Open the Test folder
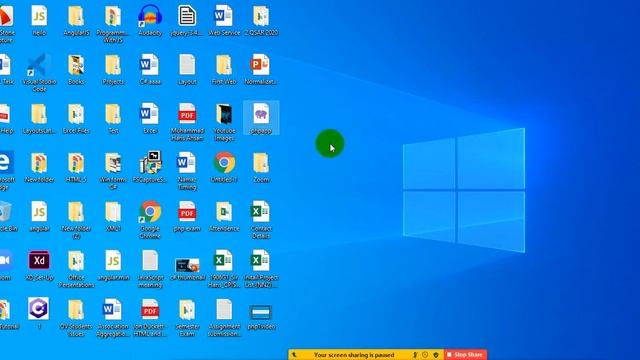 tap(113, 118)
